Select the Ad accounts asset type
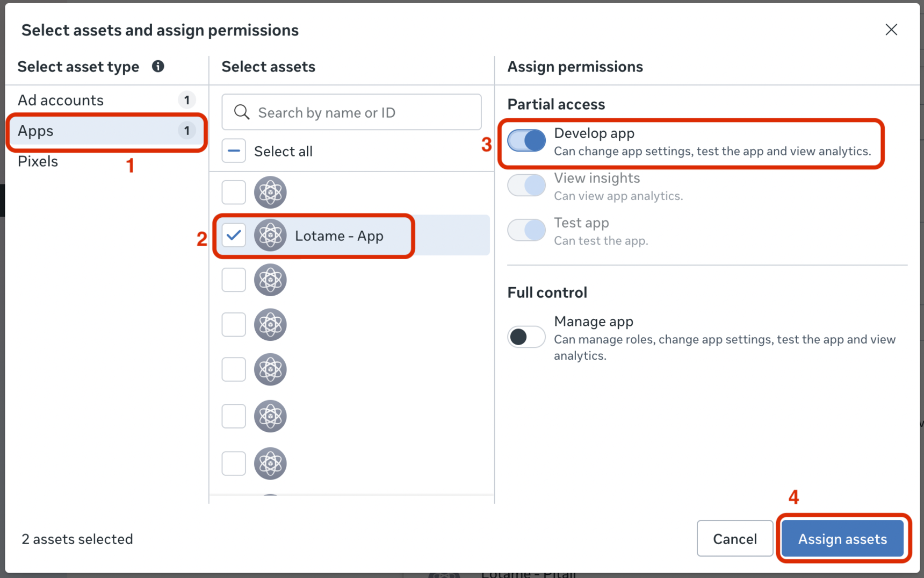 [61, 100]
